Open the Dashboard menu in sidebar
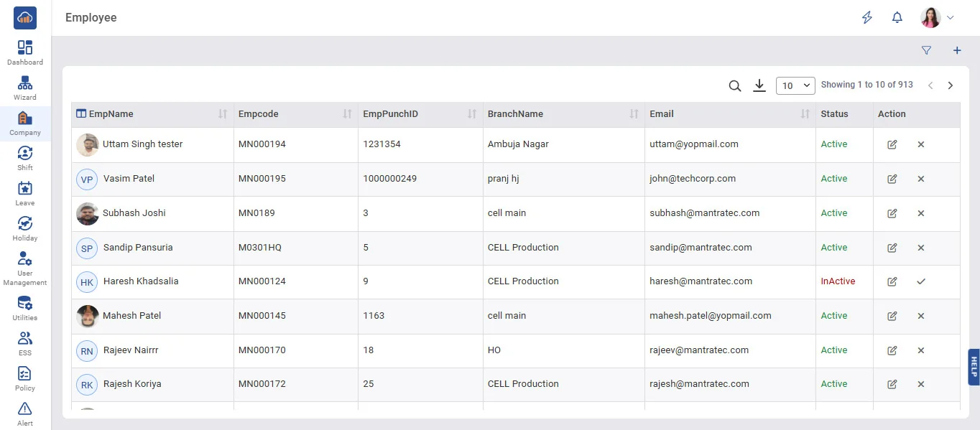Image resolution: width=980 pixels, height=430 pixels. (25, 53)
